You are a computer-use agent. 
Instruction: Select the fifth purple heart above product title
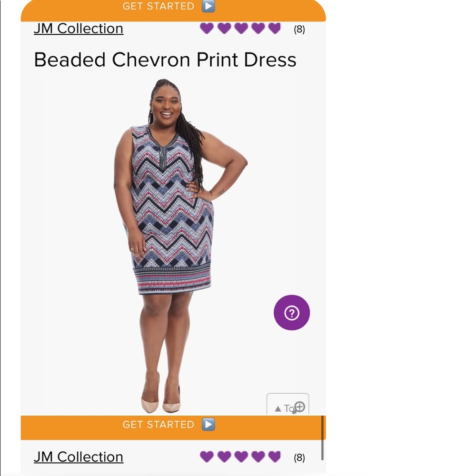[275, 28]
